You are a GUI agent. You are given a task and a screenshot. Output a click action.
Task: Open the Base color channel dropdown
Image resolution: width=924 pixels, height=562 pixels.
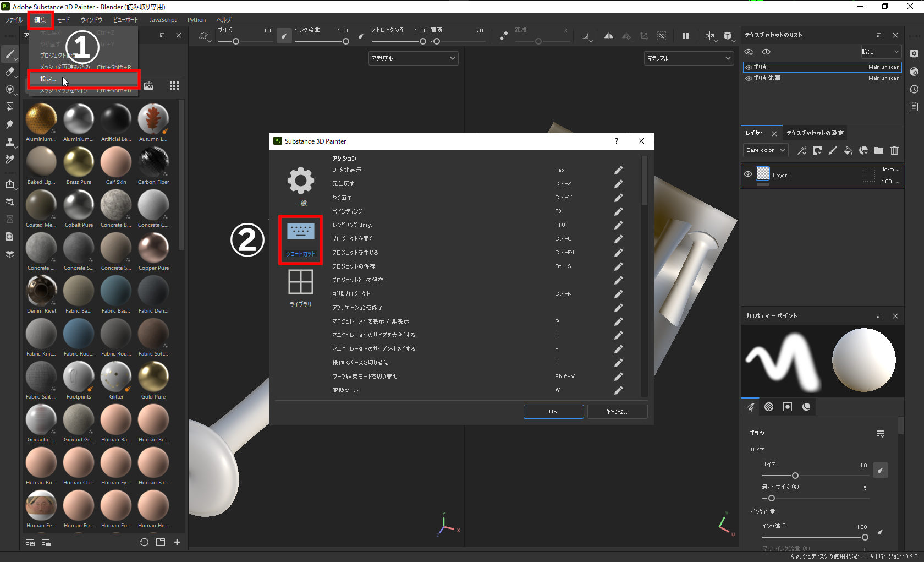pos(766,150)
